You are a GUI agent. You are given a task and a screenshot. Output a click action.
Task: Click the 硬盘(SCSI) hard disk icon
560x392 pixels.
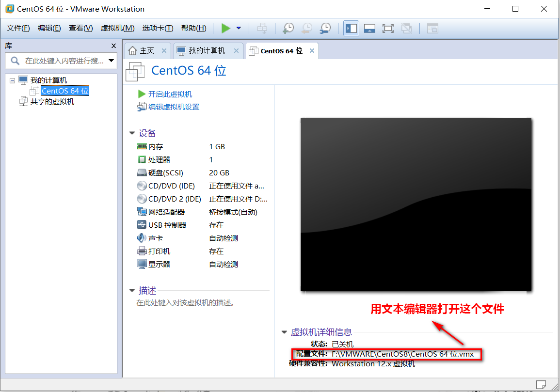pos(142,173)
